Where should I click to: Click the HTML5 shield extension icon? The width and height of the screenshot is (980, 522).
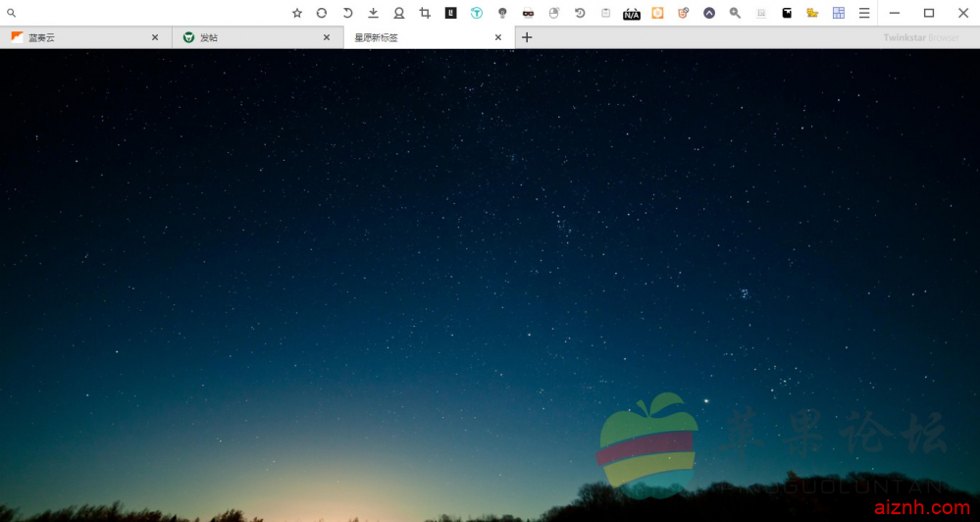click(x=683, y=13)
